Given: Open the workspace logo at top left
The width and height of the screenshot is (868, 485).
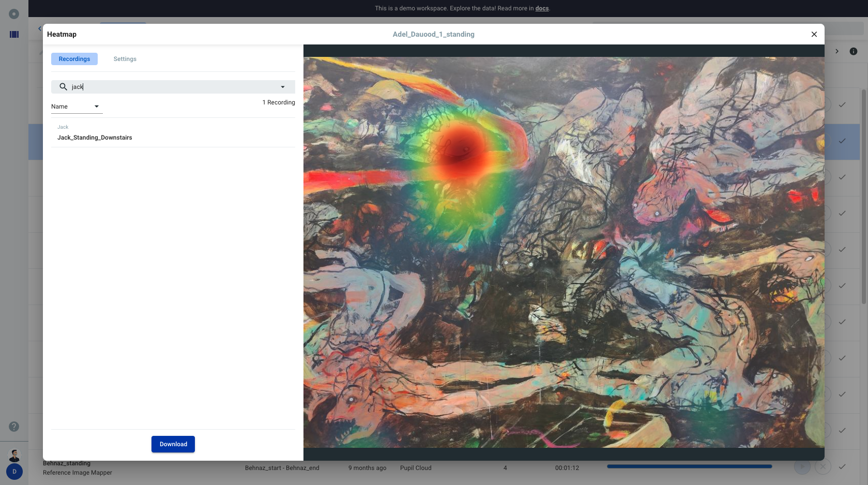Looking at the screenshot, I should (14, 14).
